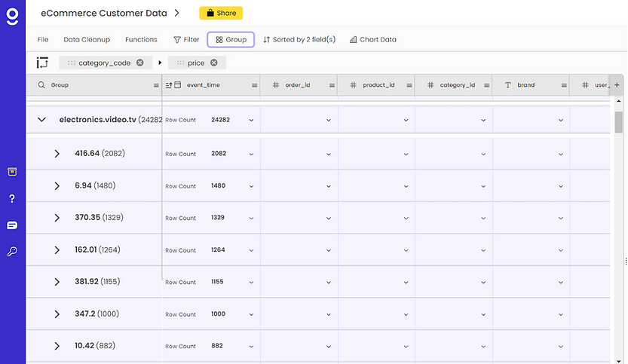Screen dimensions: 628x364
Task: Collapse the electronics.video.tv group
Action: (x=42, y=120)
